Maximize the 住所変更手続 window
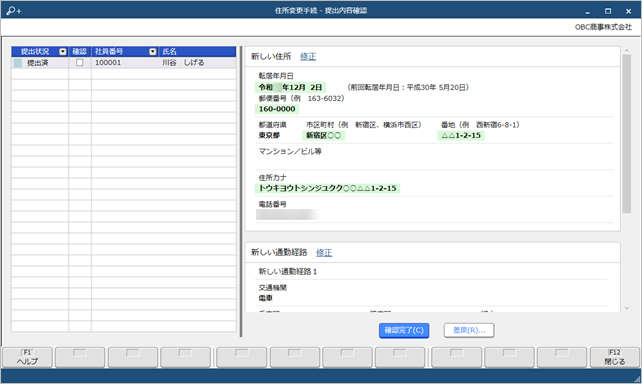This screenshot has width=642, height=384. [608, 11]
